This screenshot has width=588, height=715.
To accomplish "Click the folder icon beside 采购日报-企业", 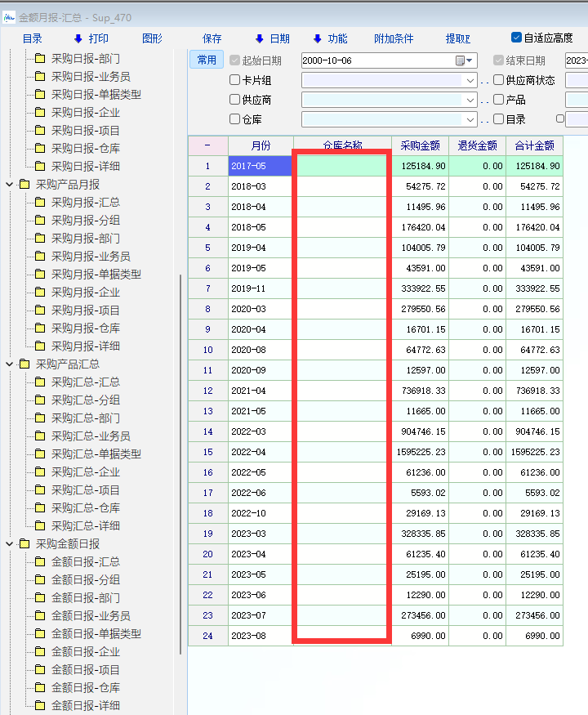I will [40, 112].
